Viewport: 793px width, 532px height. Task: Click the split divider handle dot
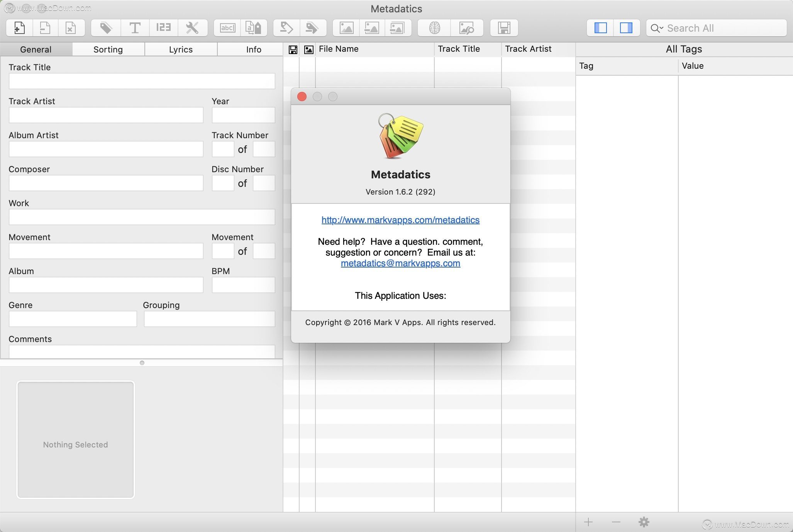(x=142, y=363)
